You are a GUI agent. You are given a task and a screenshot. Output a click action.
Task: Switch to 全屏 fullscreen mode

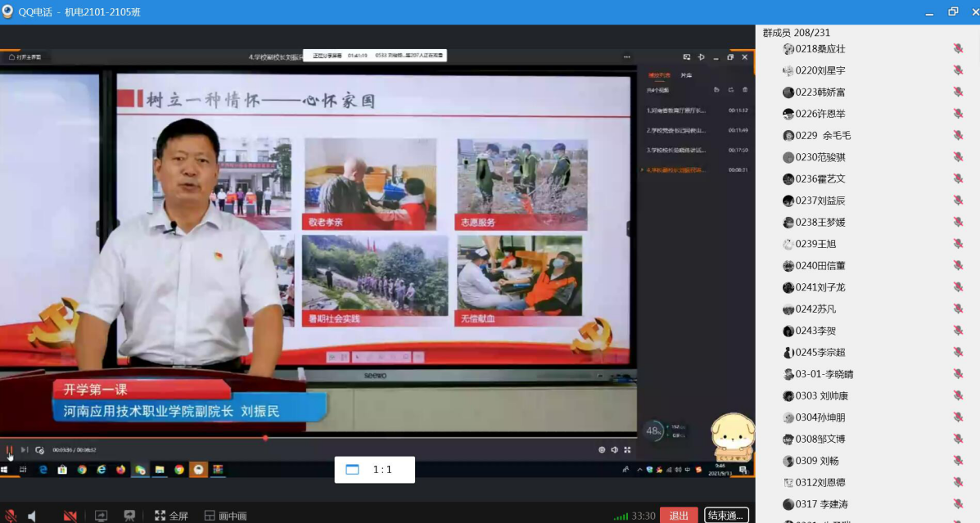pyautogui.click(x=171, y=516)
